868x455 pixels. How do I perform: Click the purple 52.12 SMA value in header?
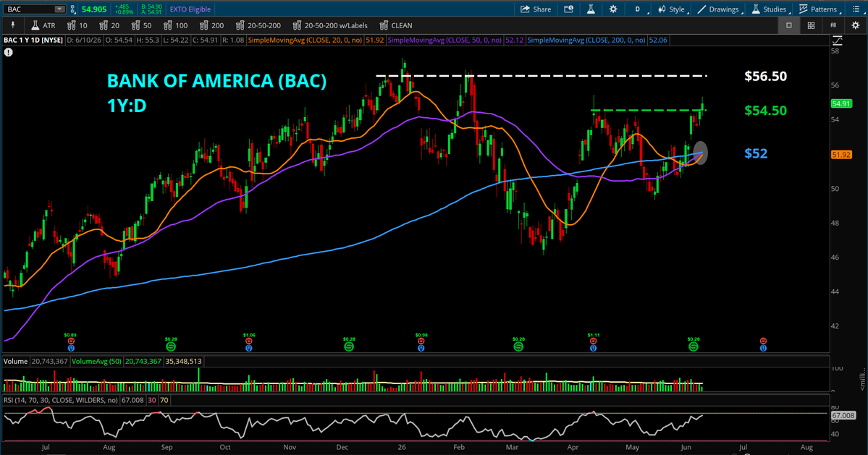(514, 41)
